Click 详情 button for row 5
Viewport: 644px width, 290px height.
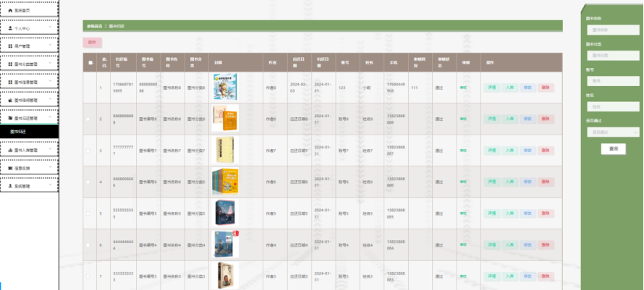[491, 213]
